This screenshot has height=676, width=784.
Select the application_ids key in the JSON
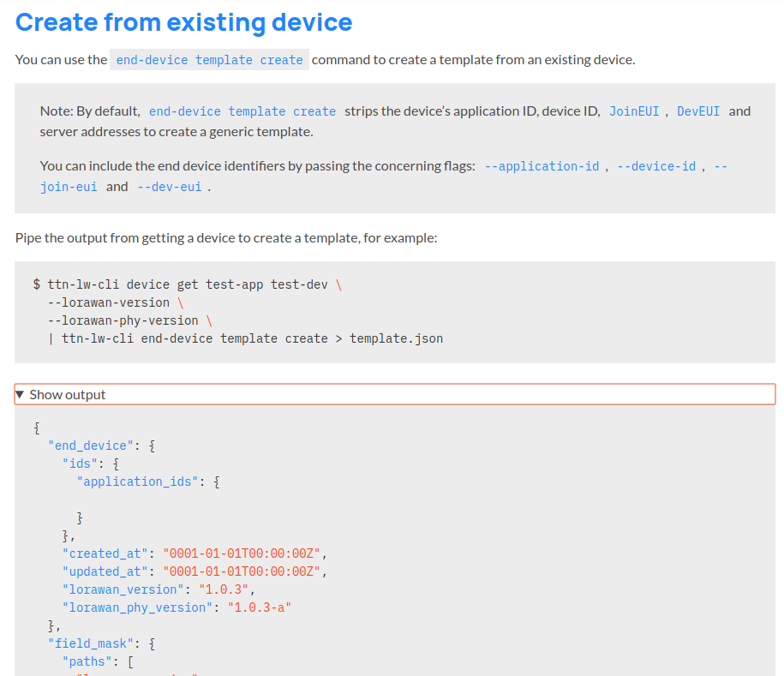(137, 481)
